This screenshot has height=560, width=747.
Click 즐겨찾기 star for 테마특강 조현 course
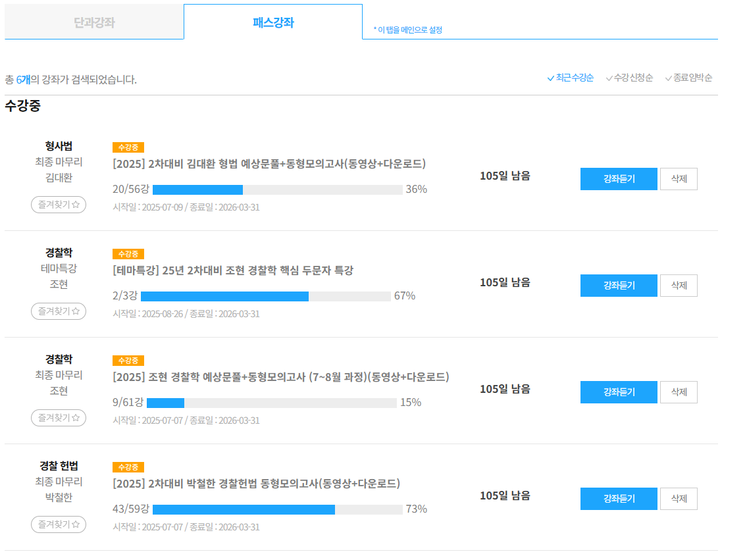tap(59, 311)
